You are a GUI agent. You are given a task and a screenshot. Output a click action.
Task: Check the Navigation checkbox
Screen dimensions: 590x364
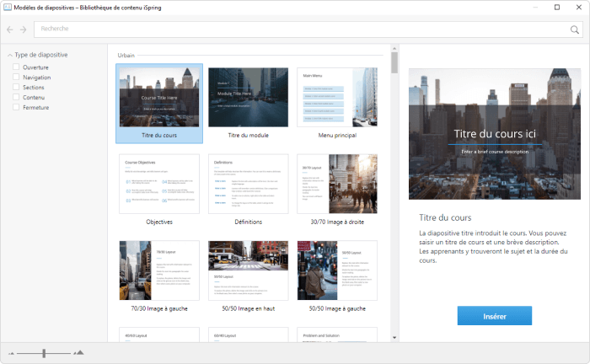[16, 77]
